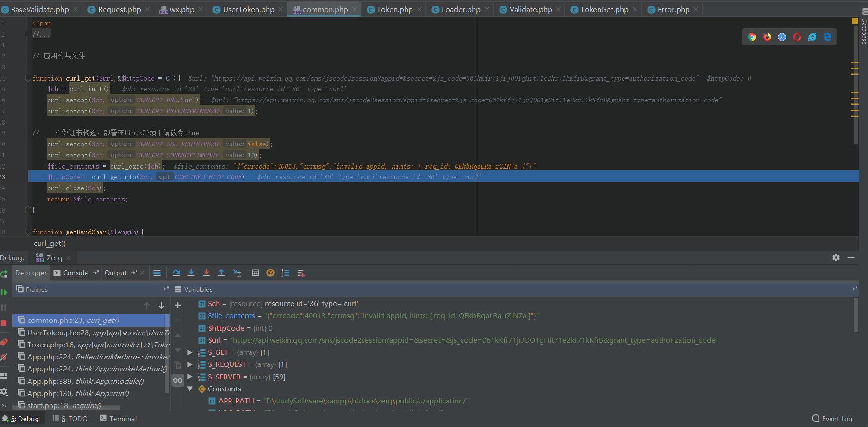Viewport: 868px width, 427px height.
Task: Click curl_get() breadcrumb below editor
Action: 50,243
